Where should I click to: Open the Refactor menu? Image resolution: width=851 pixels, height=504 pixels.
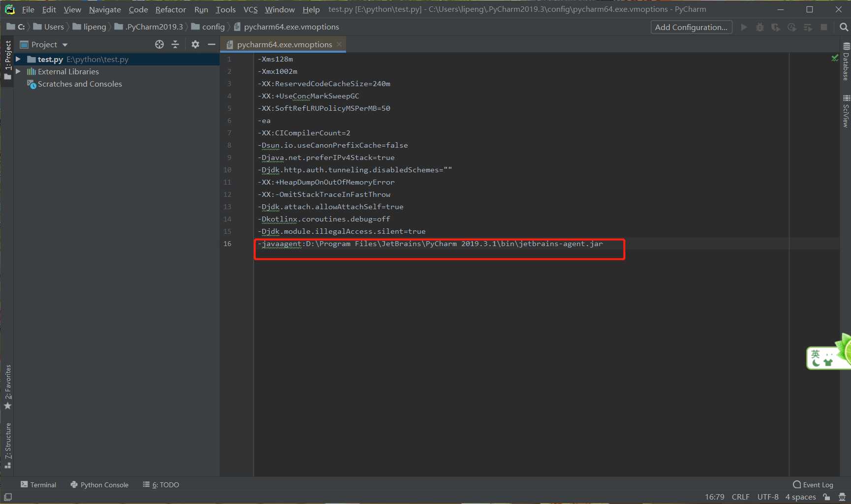(x=171, y=9)
